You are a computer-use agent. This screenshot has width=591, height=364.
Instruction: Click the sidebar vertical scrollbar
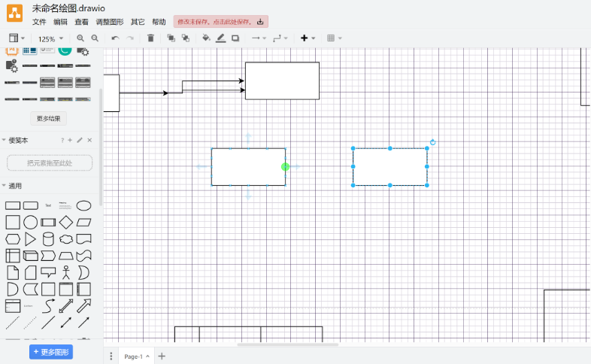(x=101, y=147)
